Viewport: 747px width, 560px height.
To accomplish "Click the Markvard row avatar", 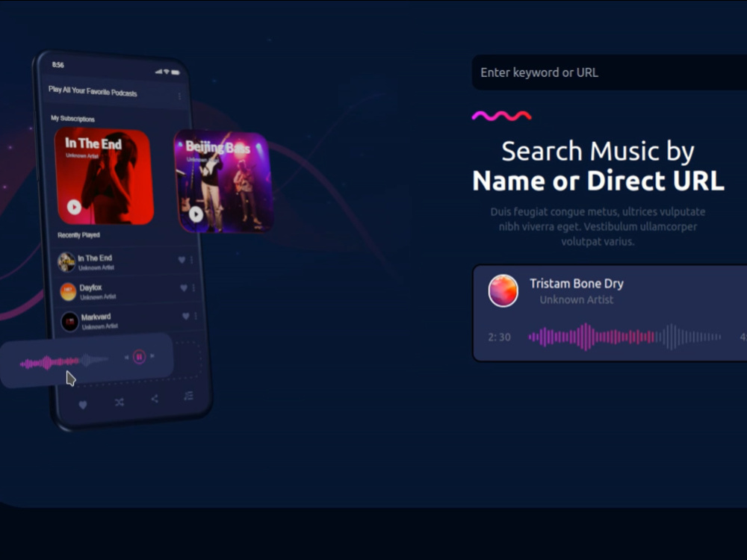I will 69,321.
